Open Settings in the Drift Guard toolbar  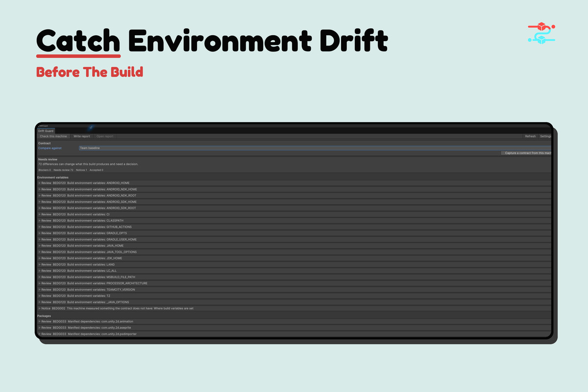[545, 136]
